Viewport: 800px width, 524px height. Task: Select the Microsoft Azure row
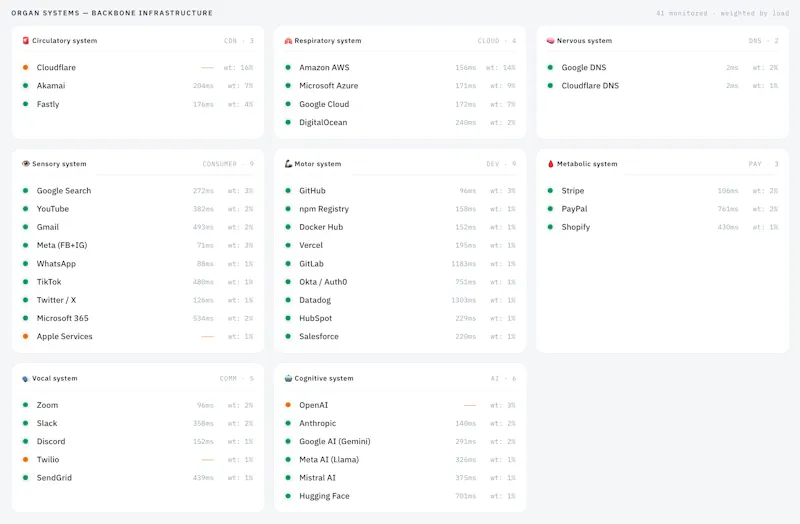coord(400,86)
